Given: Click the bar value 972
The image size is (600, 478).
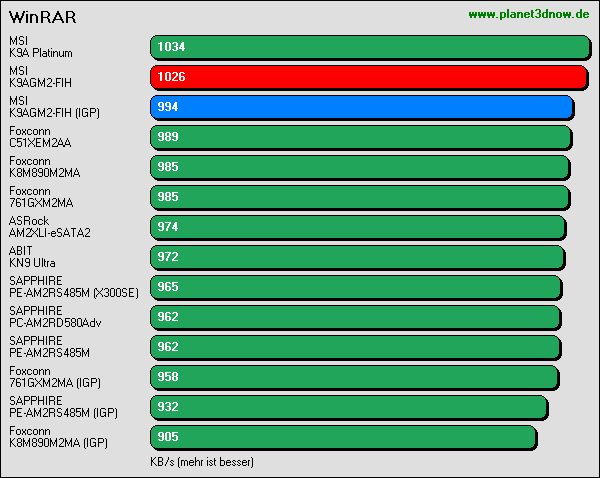Looking at the screenshot, I should click(x=168, y=257).
